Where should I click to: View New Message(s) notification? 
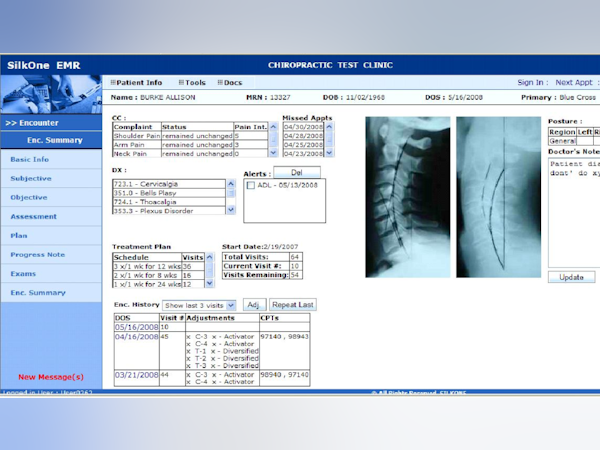51,377
